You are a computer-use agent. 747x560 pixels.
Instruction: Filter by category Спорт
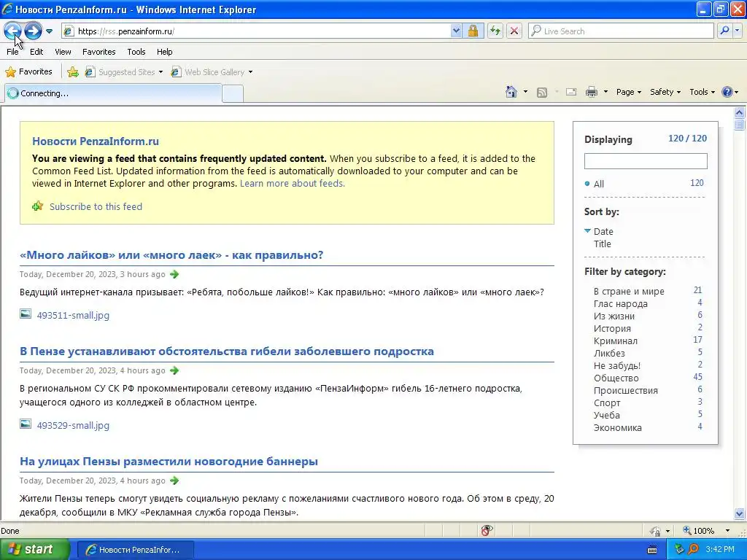(x=607, y=402)
